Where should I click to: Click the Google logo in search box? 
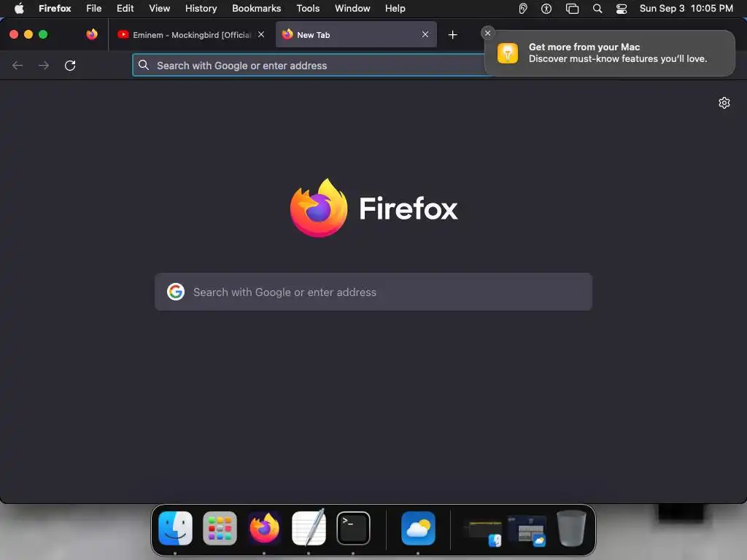[176, 292]
